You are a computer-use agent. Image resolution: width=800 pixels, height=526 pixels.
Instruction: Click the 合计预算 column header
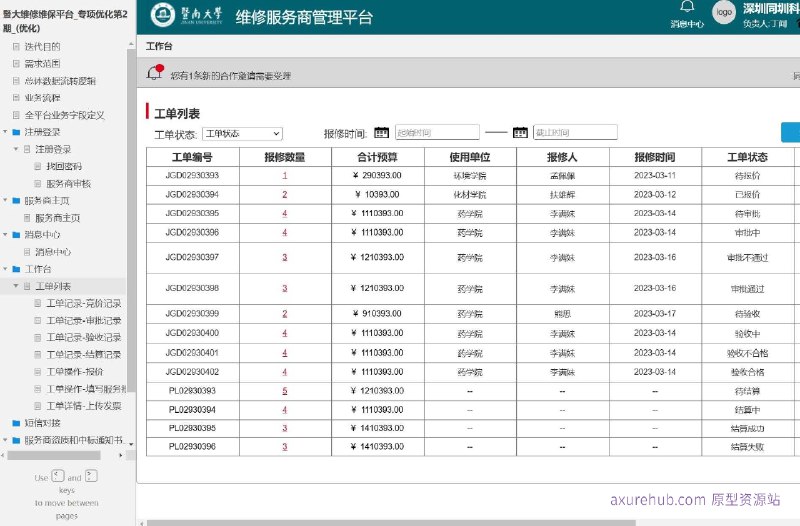378,157
